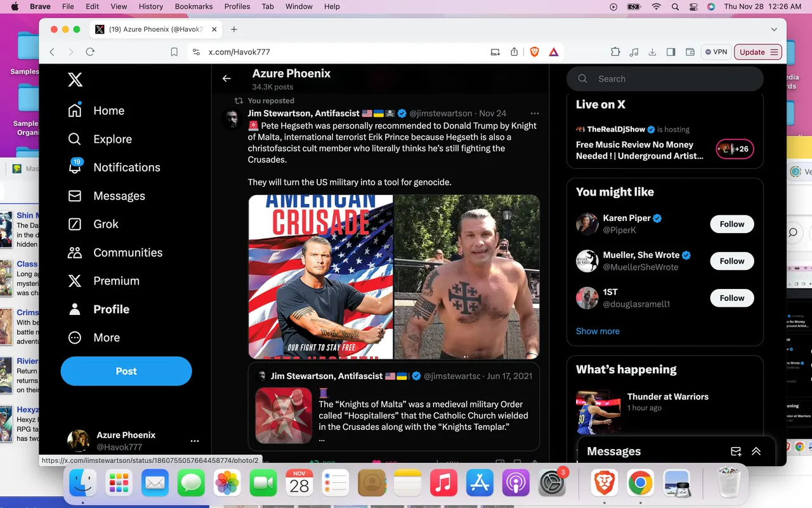Open the tab search dropdown chevron
The image size is (812, 508).
coord(774,29)
